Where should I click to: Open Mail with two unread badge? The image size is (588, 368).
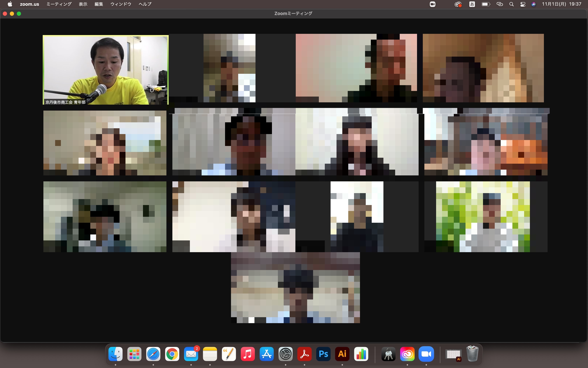coord(191,354)
